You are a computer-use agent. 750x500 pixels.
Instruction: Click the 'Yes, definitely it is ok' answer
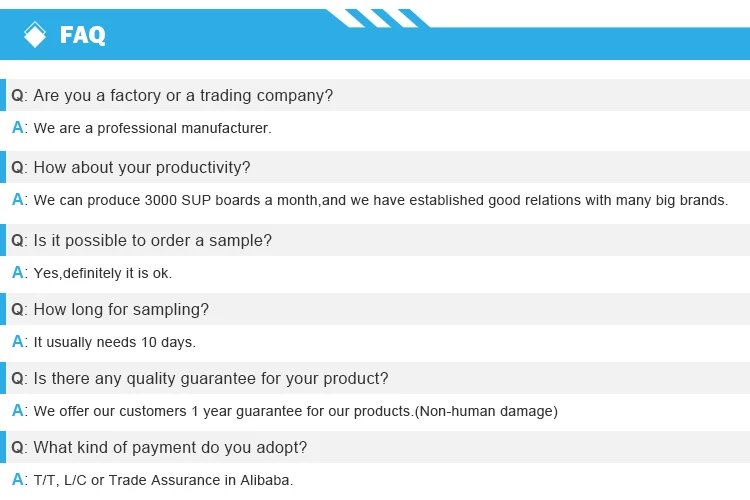[103, 273]
